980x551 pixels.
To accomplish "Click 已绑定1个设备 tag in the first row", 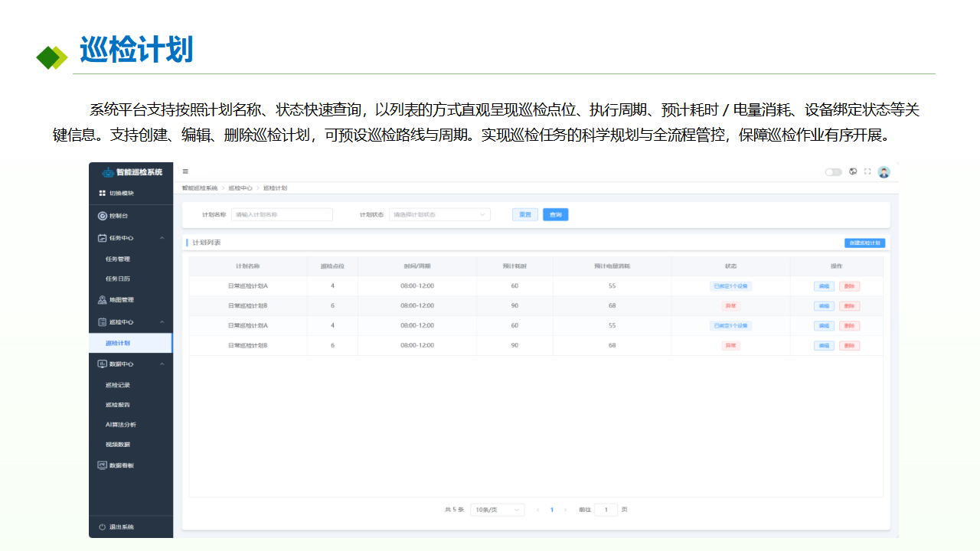I will pos(730,286).
